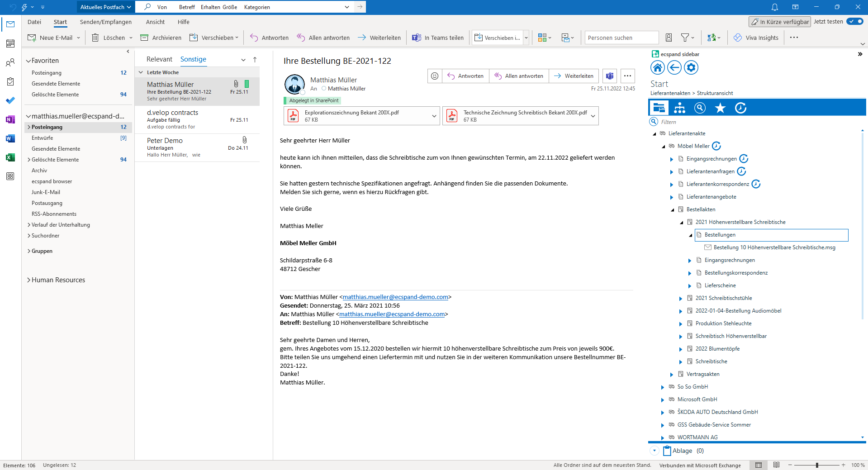
Task: Open the Tasks clipboard icon
Action: coord(10,81)
